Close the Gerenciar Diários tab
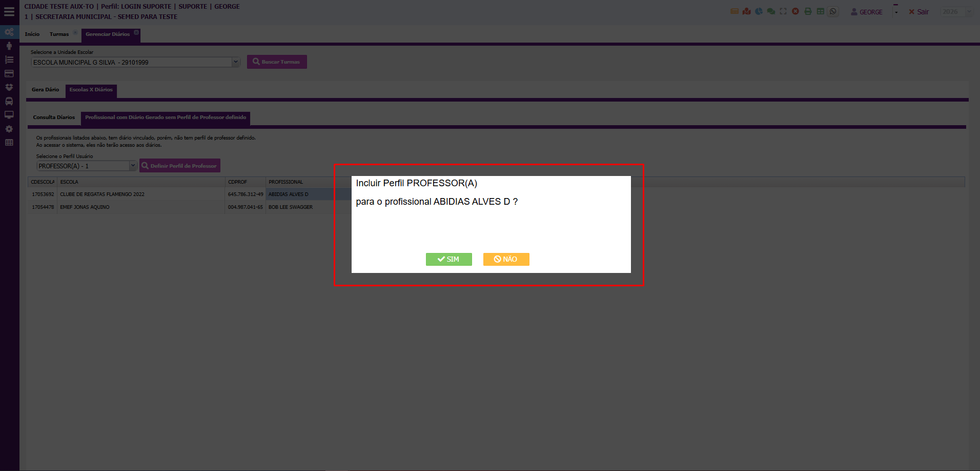 (136, 32)
